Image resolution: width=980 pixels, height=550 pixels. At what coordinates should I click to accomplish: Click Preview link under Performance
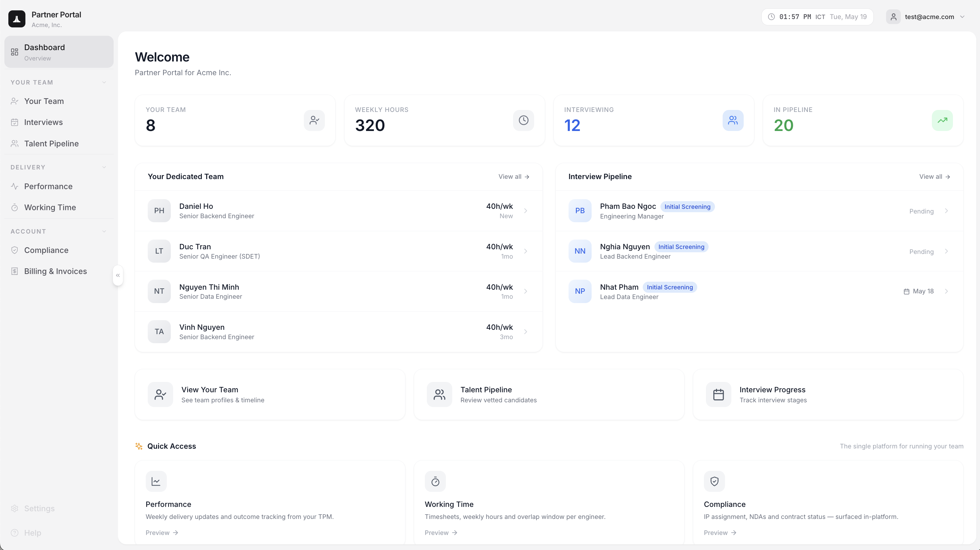pos(162,533)
